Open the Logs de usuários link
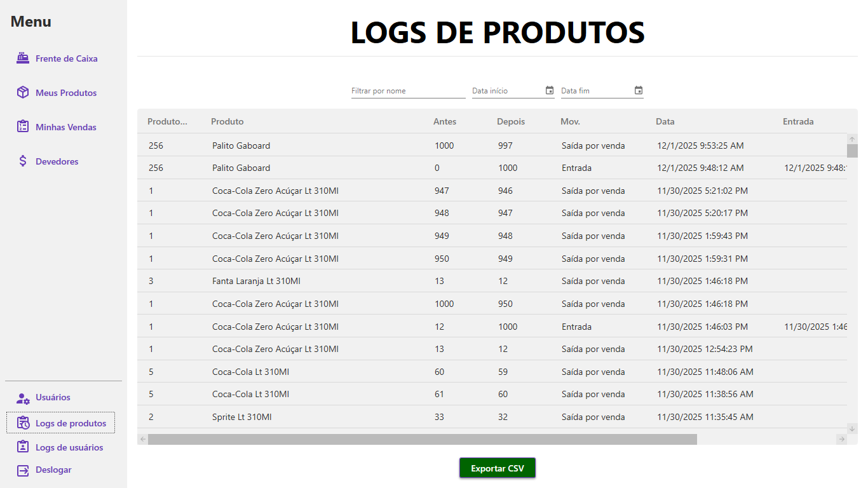Screen dimensions: 868x488 69,447
